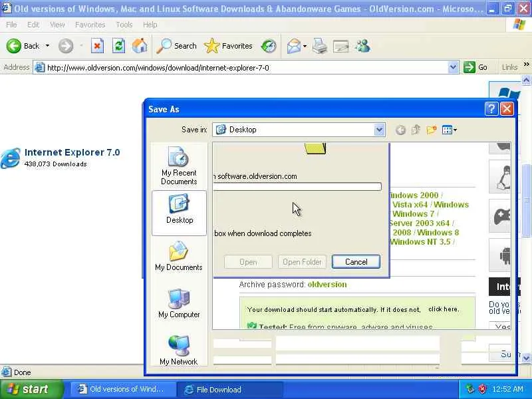Select My Recent Documents in places bar
This screenshot has width=532, height=399.
click(x=179, y=166)
